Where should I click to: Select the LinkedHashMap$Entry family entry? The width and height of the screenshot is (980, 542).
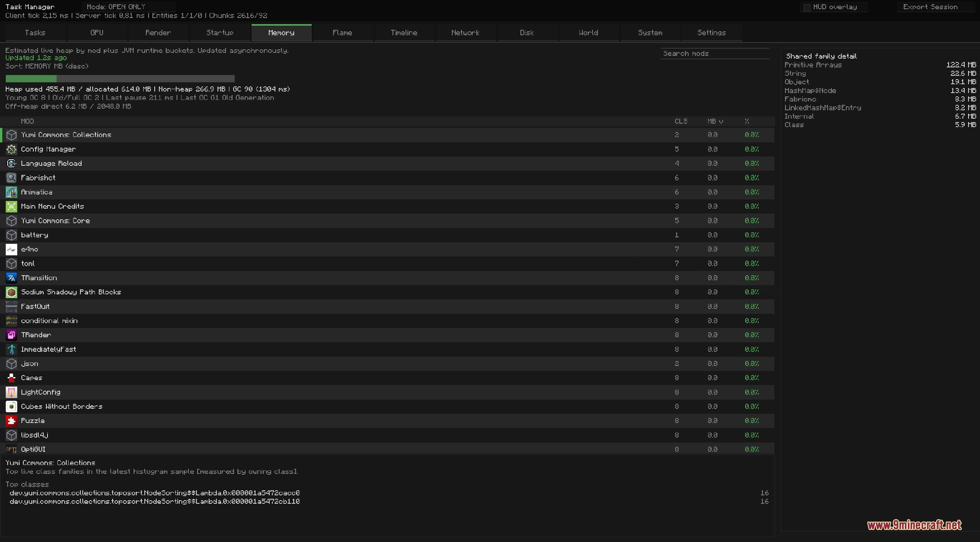(880, 108)
